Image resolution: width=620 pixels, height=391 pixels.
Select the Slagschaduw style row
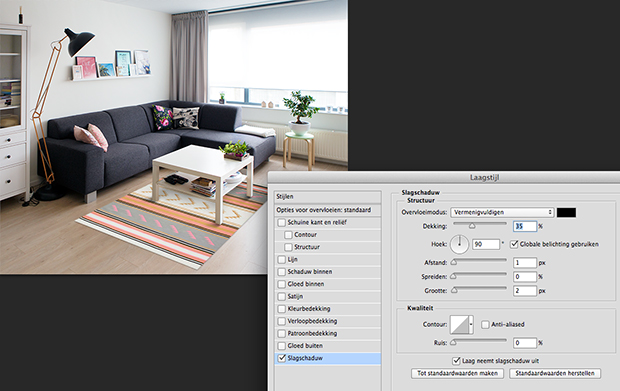tap(328, 358)
